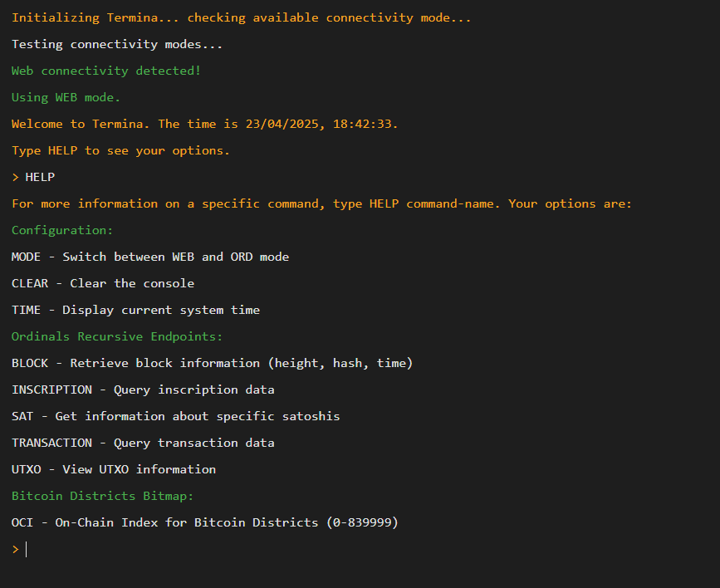
Task: Click 'INSCRIPTION - Query inscription data' line
Action: point(143,390)
